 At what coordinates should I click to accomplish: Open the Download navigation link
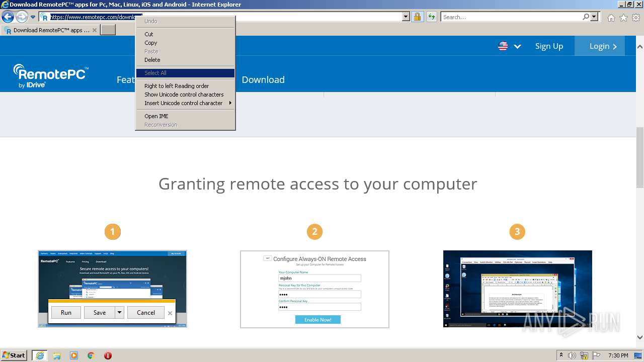click(263, 79)
